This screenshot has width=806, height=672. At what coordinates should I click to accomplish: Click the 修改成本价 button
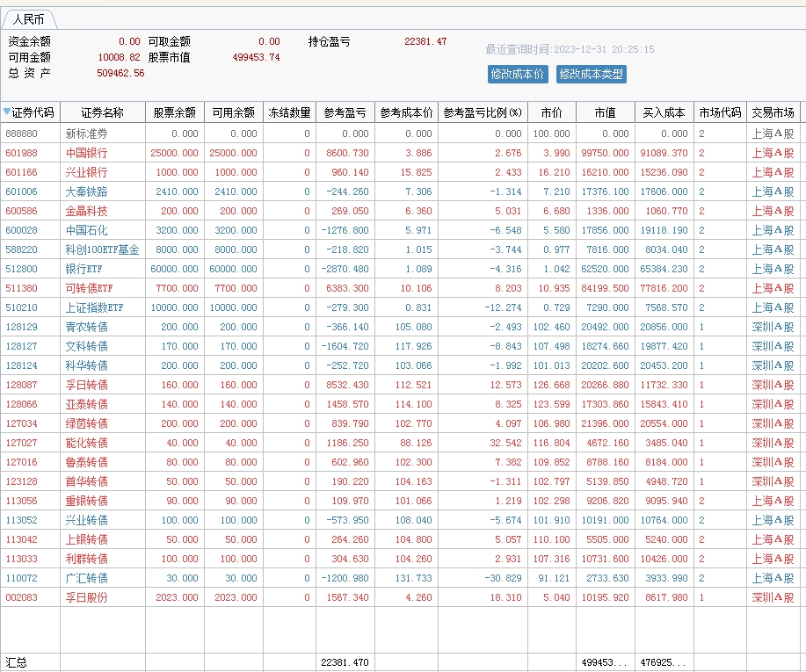point(517,75)
